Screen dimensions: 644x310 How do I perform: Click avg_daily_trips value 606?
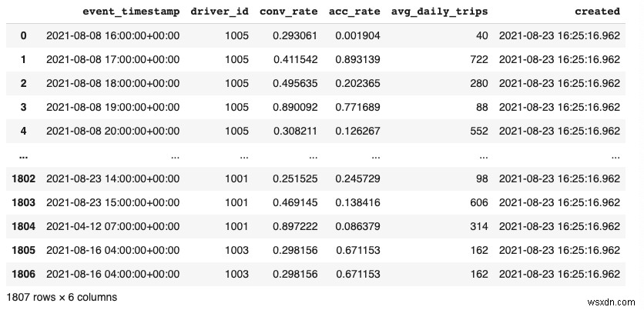coord(479,202)
